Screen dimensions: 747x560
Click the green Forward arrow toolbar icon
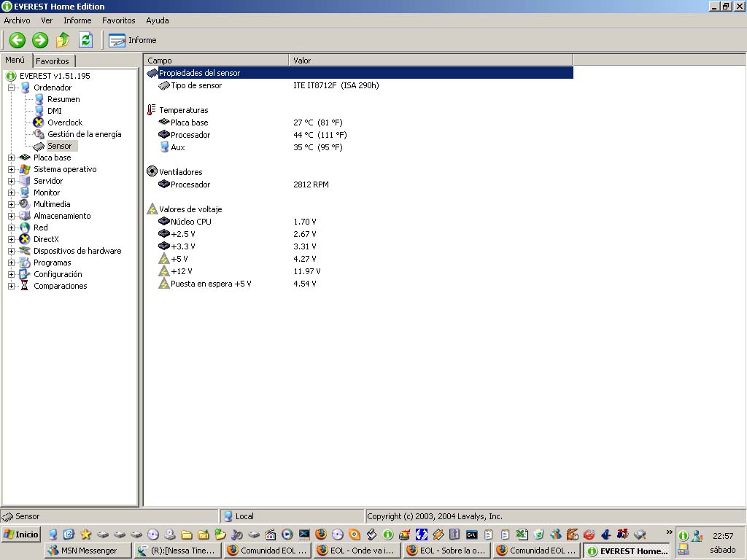click(40, 40)
